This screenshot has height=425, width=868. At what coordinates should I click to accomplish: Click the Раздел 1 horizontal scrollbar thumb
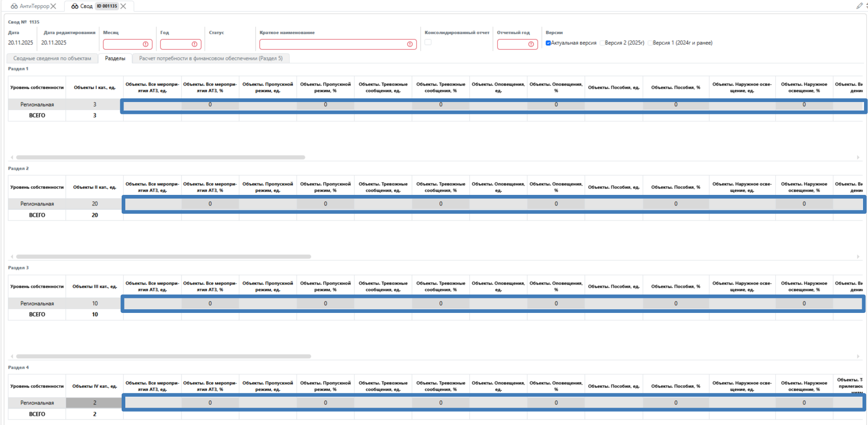pos(160,157)
